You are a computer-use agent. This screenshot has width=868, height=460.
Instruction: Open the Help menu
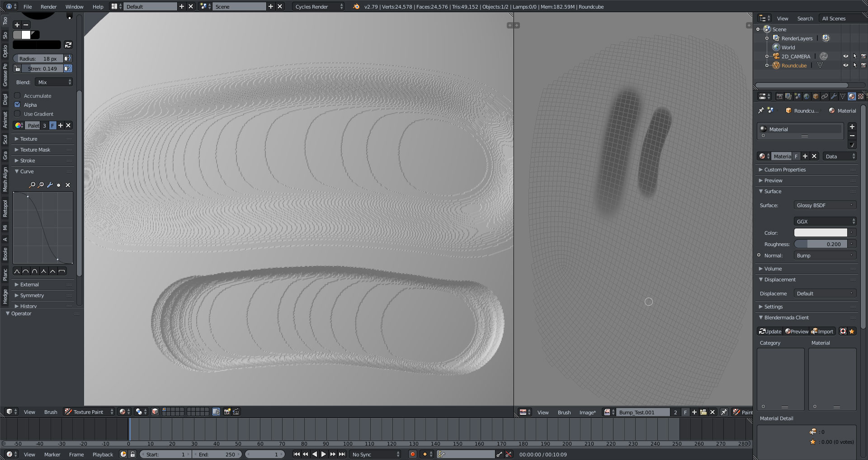[98, 7]
